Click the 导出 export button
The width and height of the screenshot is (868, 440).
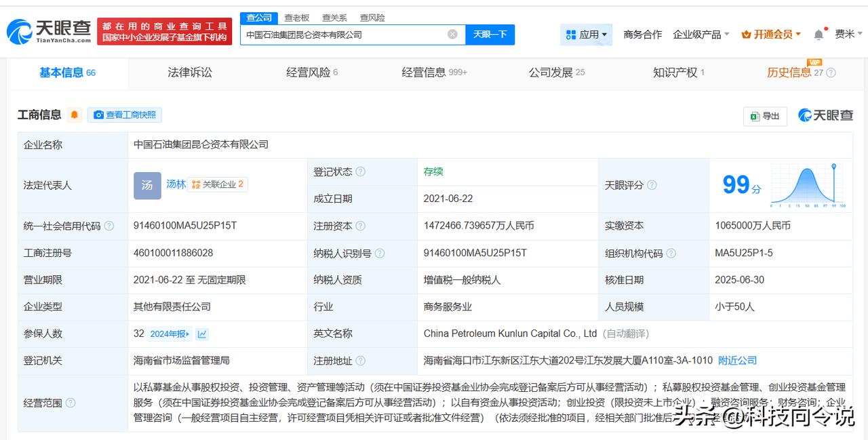[765, 116]
